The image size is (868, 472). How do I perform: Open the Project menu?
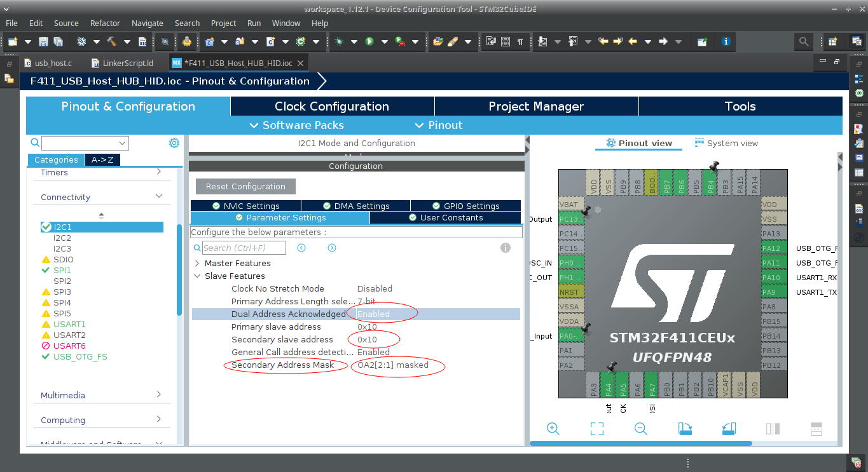tap(223, 23)
